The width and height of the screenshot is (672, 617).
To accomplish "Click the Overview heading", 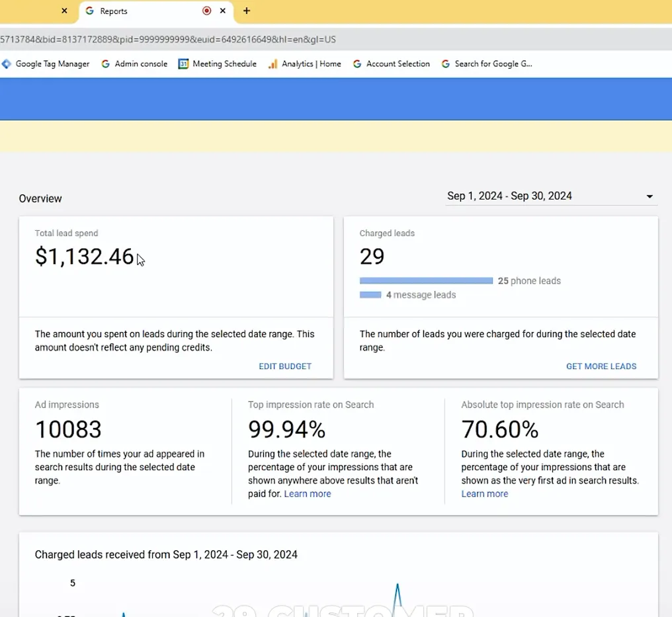I will pos(40,198).
